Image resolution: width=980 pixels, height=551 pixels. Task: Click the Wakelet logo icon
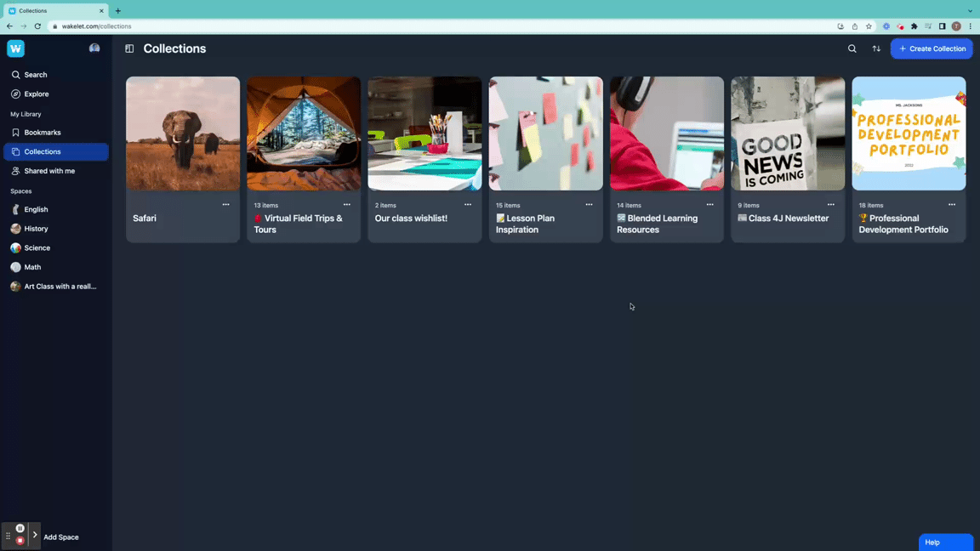point(15,48)
